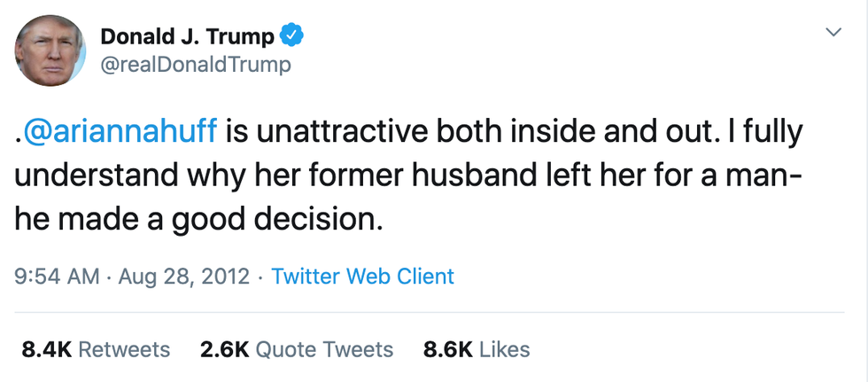Click the 8.4K retweet count number
Image resolution: width=868 pixels, height=382 pixels.
pyautogui.click(x=46, y=349)
